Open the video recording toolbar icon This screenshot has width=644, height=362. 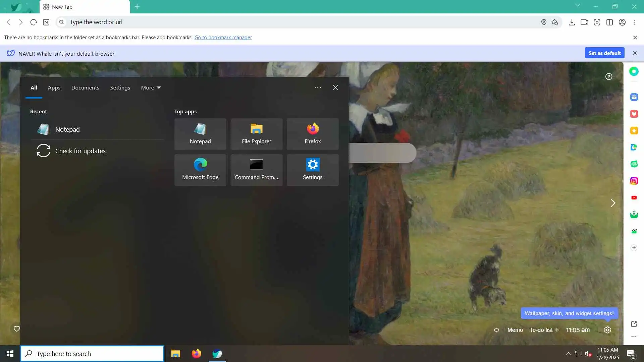click(x=584, y=22)
